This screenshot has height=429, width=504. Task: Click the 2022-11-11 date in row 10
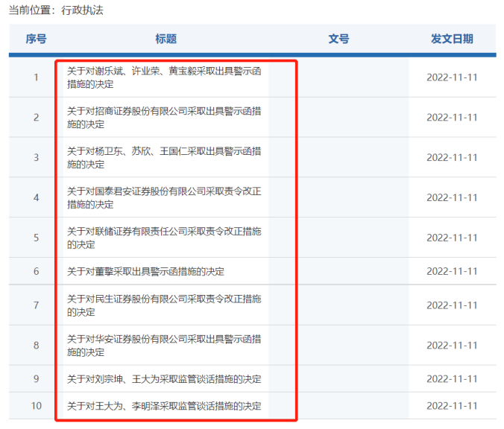(452, 406)
